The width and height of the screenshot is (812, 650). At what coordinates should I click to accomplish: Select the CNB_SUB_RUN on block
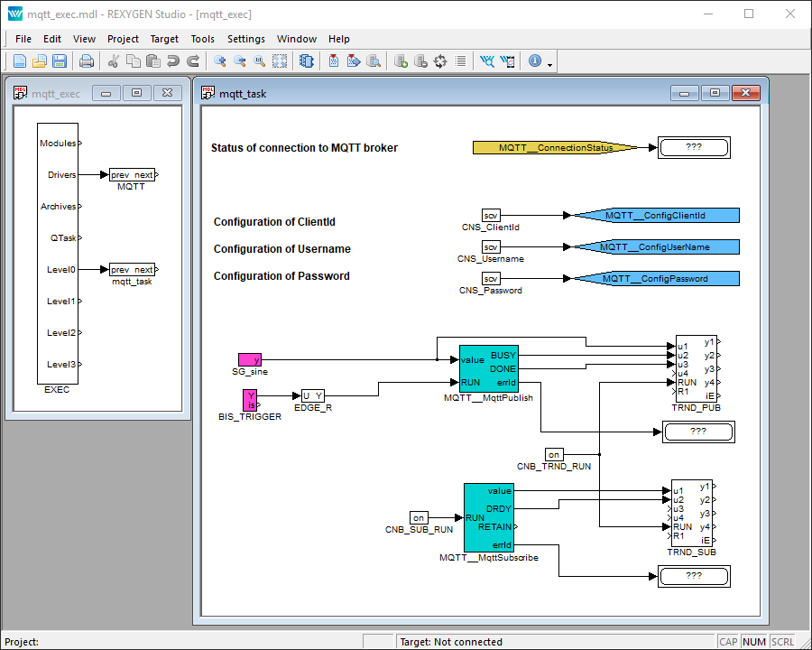tap(419, 517)
